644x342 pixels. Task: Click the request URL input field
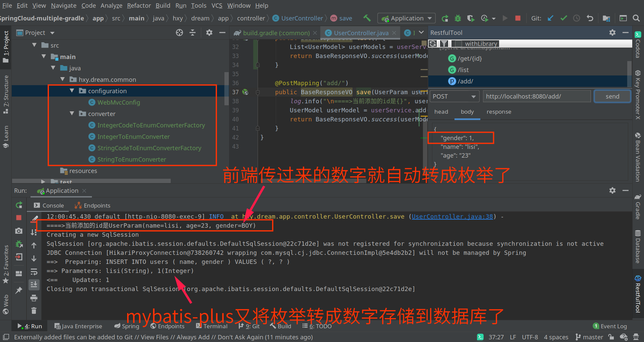pyautogui.click(x=537, y=97)
